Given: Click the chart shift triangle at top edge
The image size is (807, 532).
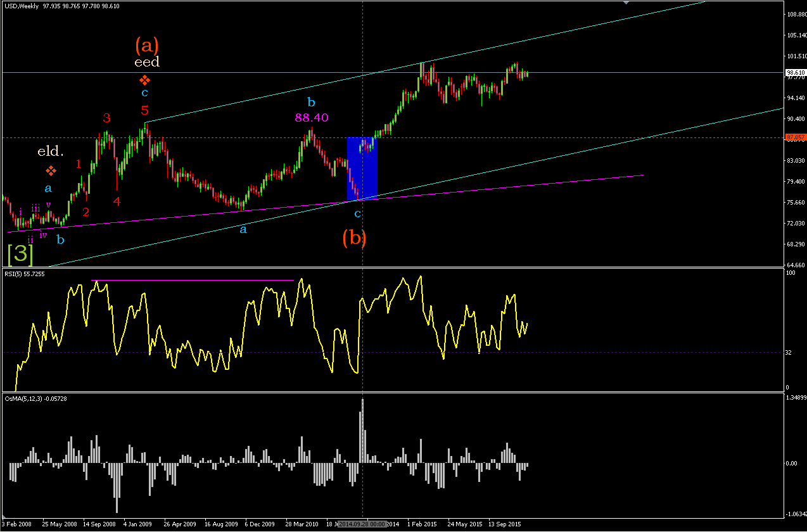Looking at the screenshot, I should click(x=626, y=3).
